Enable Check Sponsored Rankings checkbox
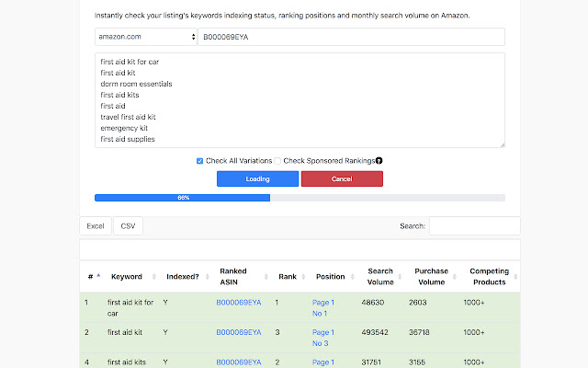The width and height of the screenshot is (588, 368). click(x=278, y=161)
